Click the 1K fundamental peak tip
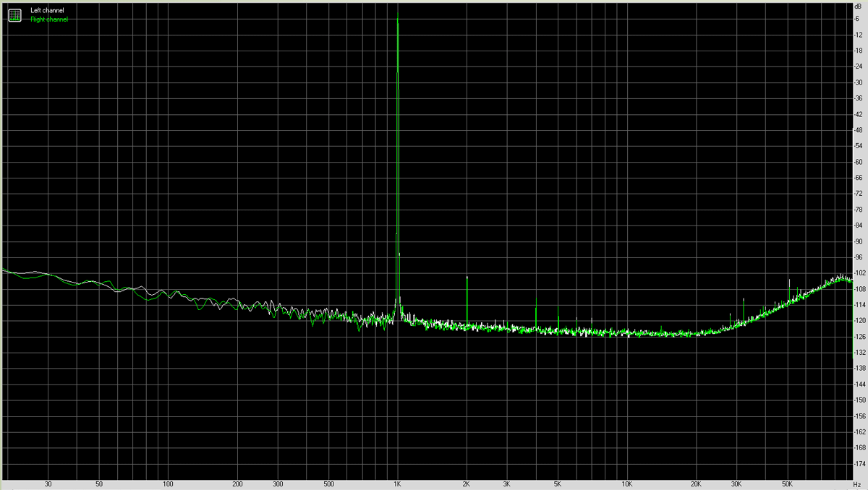The image size is (868, 490). [x=398, y=6]
